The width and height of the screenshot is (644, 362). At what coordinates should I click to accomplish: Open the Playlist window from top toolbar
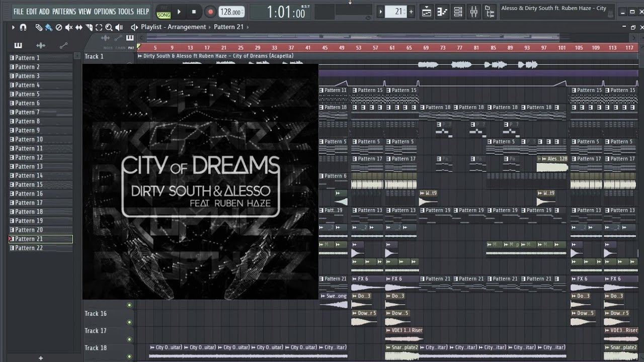[426, 12]
